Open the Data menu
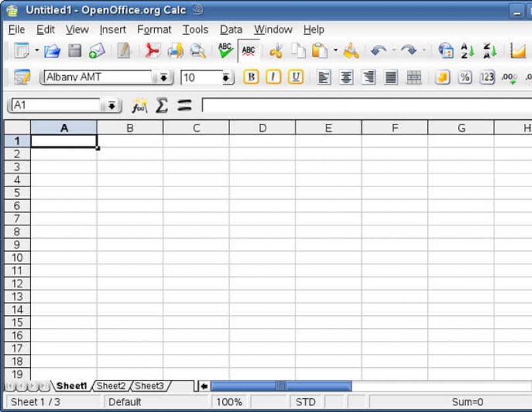 click(231, 30)
